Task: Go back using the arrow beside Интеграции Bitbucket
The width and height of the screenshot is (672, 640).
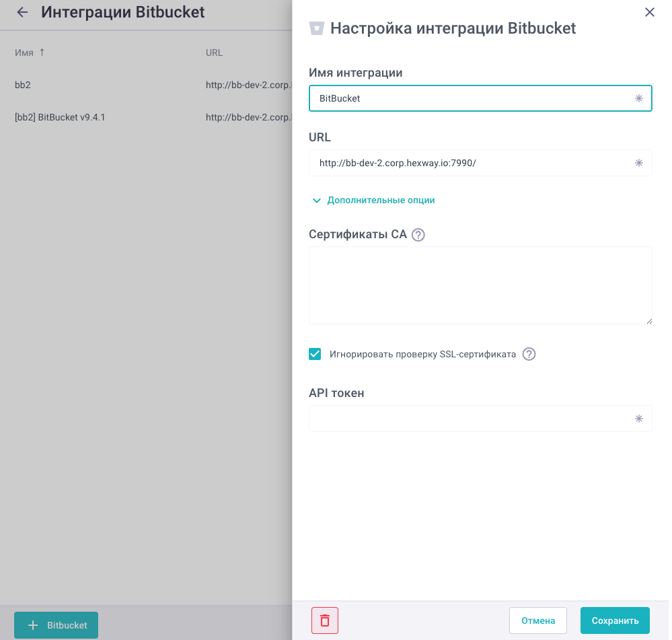Action: tap(22, 12)
